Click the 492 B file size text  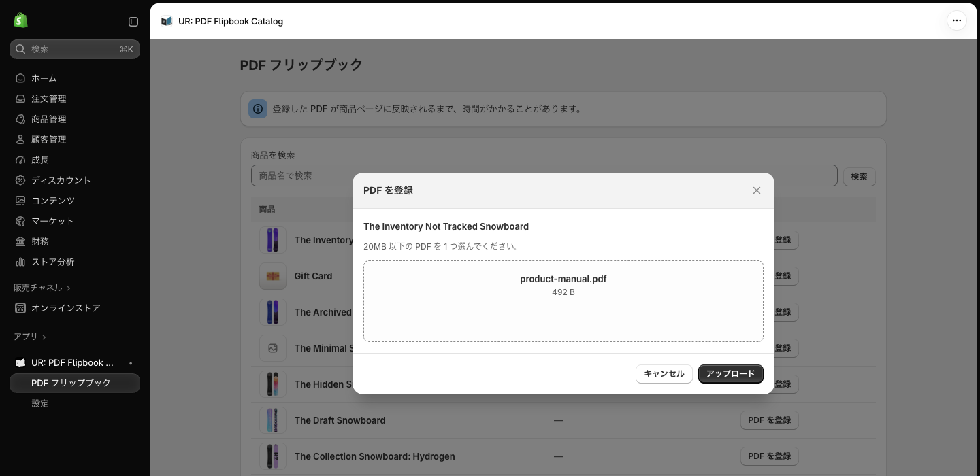pos(563,292)
